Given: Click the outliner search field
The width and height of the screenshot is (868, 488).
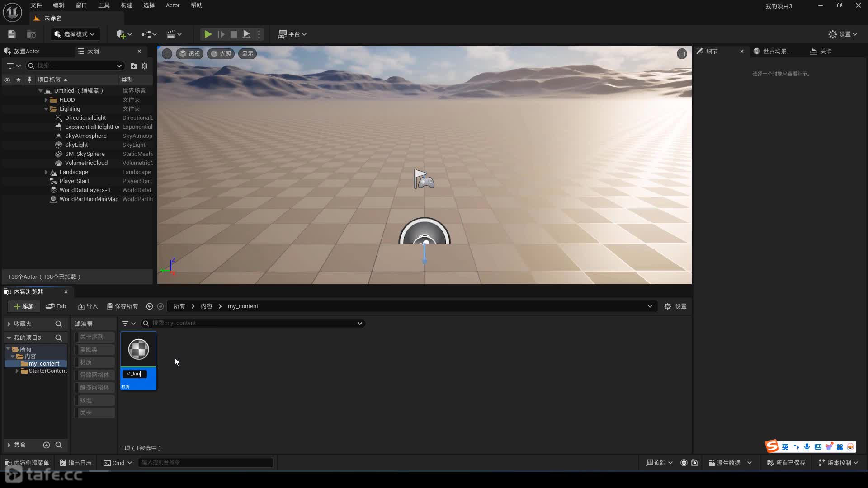Looking at the screenshot, I should [75, 66].
